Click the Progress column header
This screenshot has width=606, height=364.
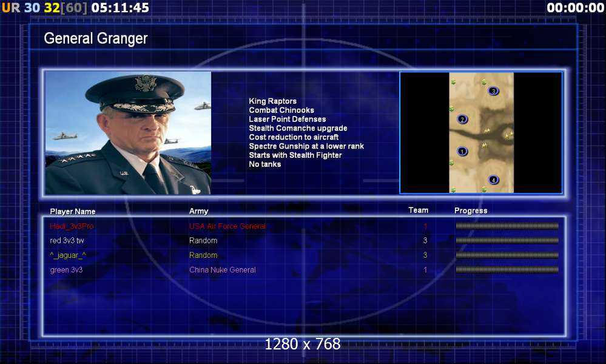point(471,211)
